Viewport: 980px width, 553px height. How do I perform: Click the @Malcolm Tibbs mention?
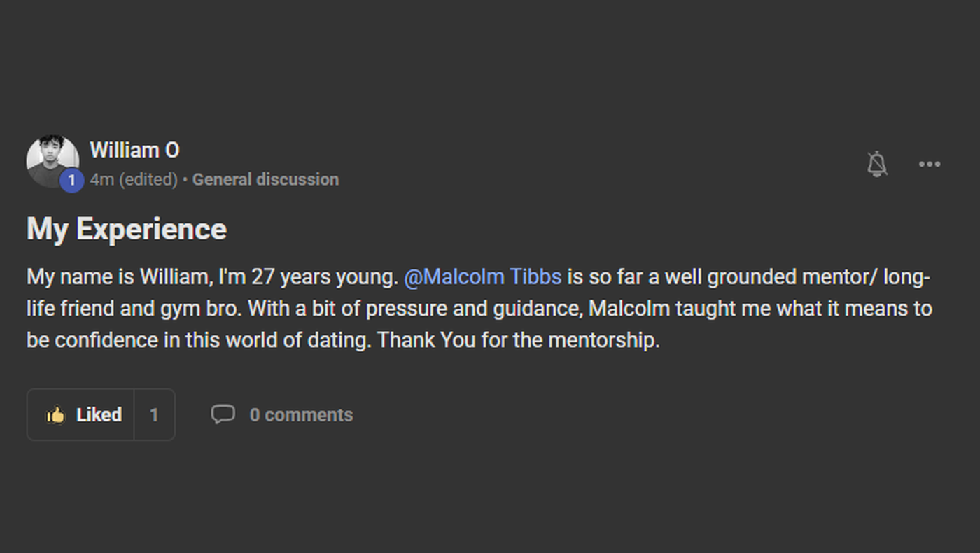(x=483, y=277)
